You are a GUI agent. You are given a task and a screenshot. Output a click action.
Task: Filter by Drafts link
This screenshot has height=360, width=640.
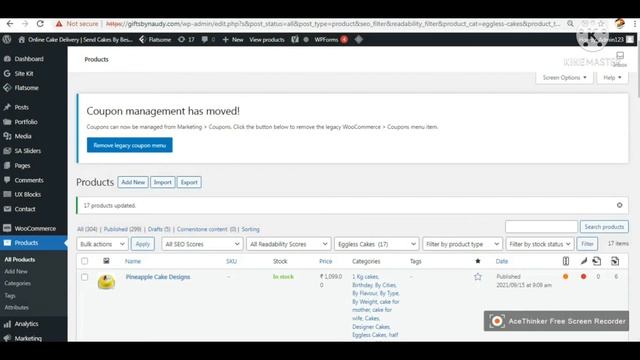pyautogui.click(x=159, y=229)
